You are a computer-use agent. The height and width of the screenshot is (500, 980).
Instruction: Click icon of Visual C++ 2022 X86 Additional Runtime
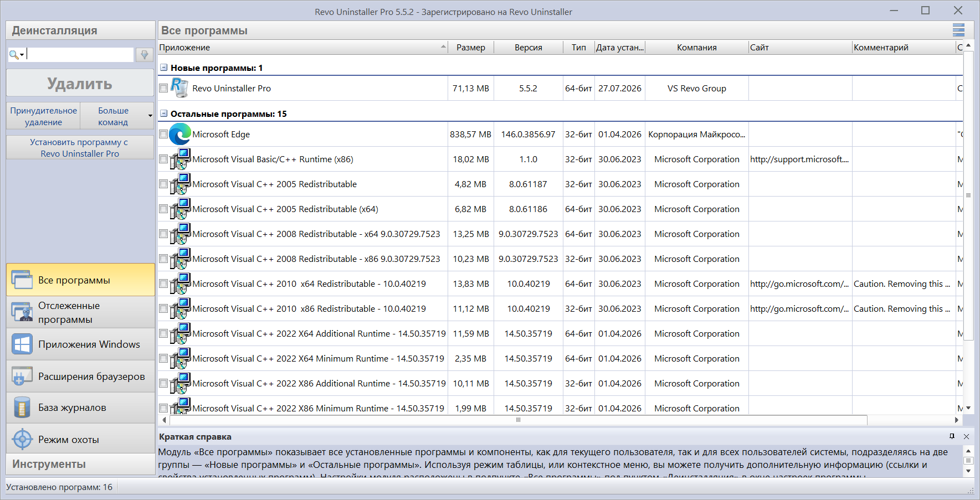[x=180, y=383]
